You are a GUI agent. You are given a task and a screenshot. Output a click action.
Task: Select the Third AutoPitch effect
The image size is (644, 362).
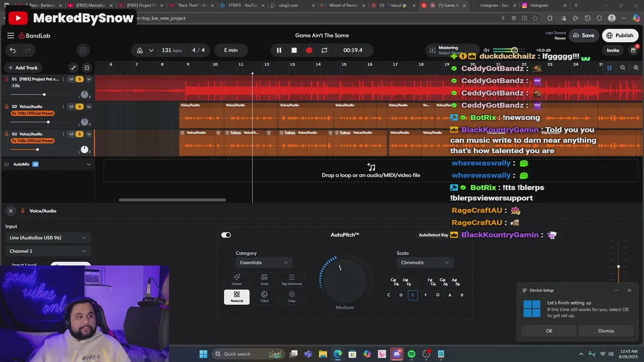264,297
